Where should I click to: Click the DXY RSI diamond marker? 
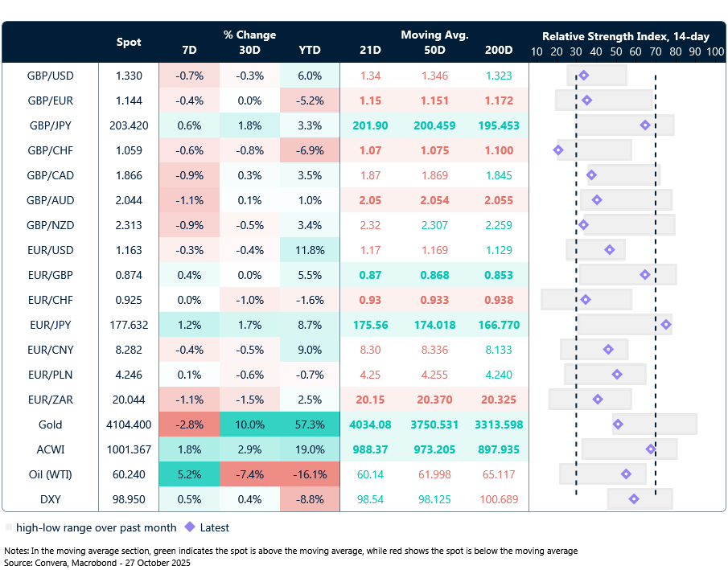click(634, 499)
